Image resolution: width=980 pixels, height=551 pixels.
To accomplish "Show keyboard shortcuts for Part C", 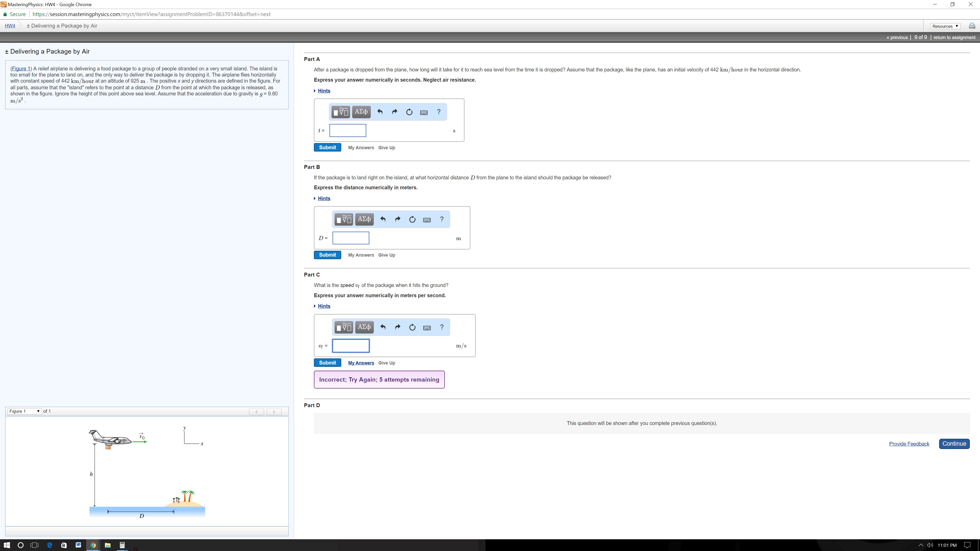I will coord(427,327).
